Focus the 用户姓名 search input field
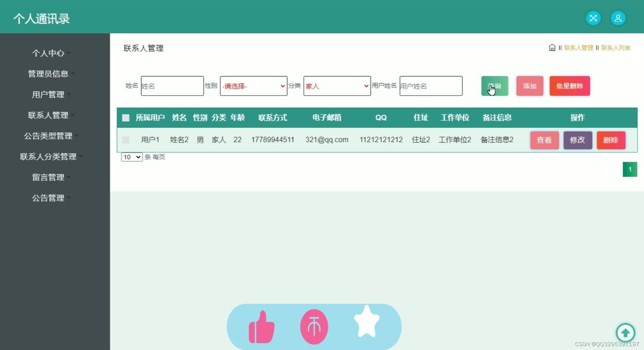Image resolution: width=644 pixels, height=350 pixels. tap(431, 86)
